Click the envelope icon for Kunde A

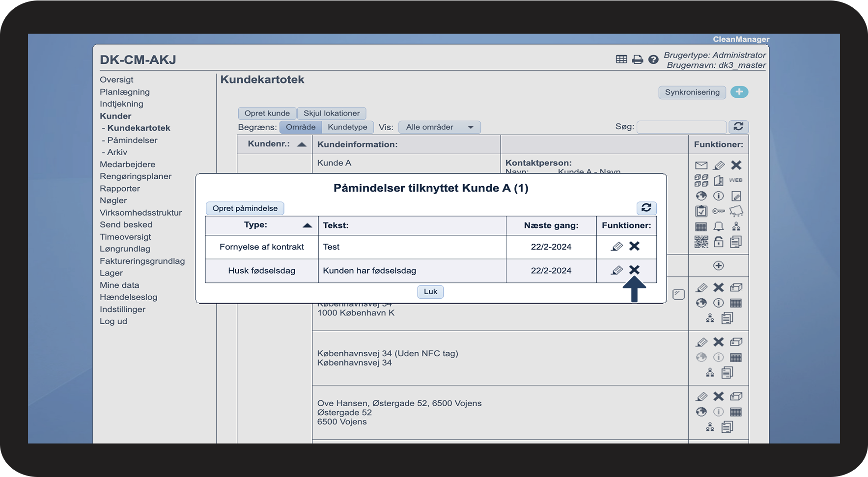(701, 166)
